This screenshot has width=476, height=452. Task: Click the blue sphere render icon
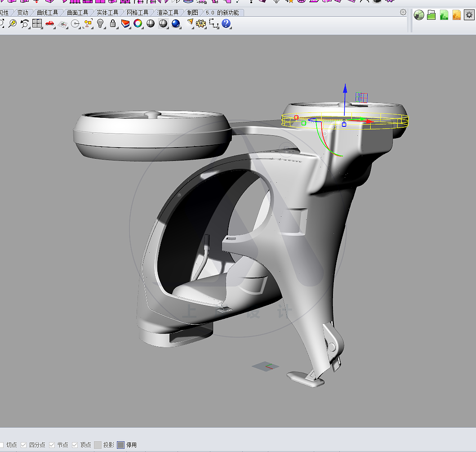click(x=175, y=23)
